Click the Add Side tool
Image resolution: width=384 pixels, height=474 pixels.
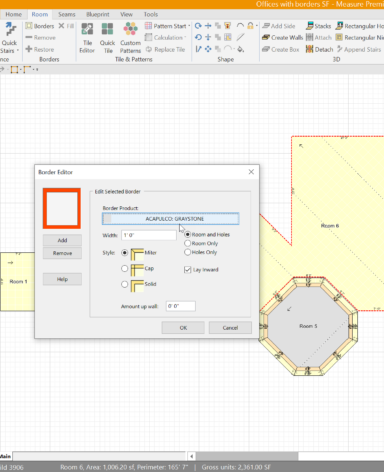(279, 26)
